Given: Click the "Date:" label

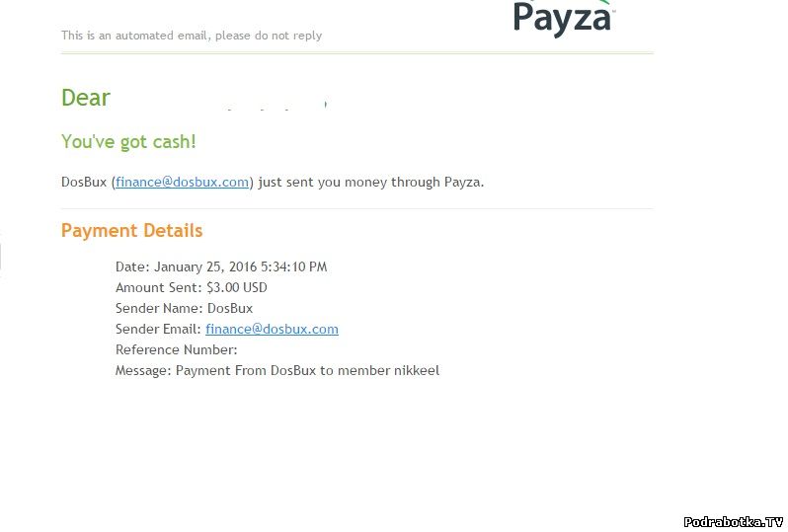Looking at the screenshot, I should [131, 266].
